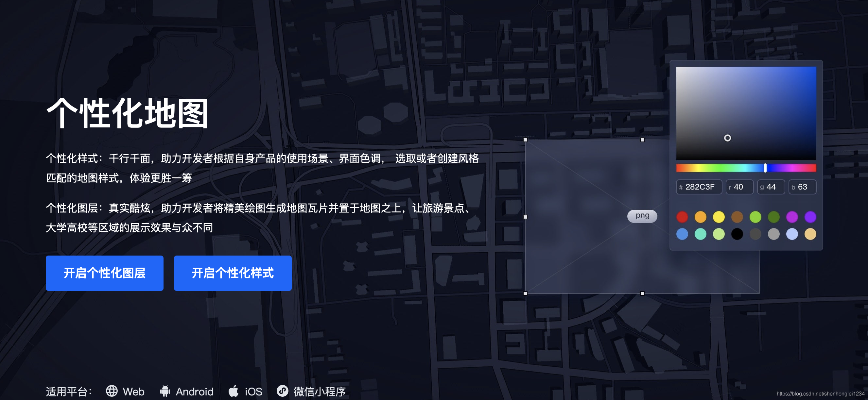Pick the yellow color swatch
The height and width of the screenshot is (400, 868).
(x=719, y=217)
